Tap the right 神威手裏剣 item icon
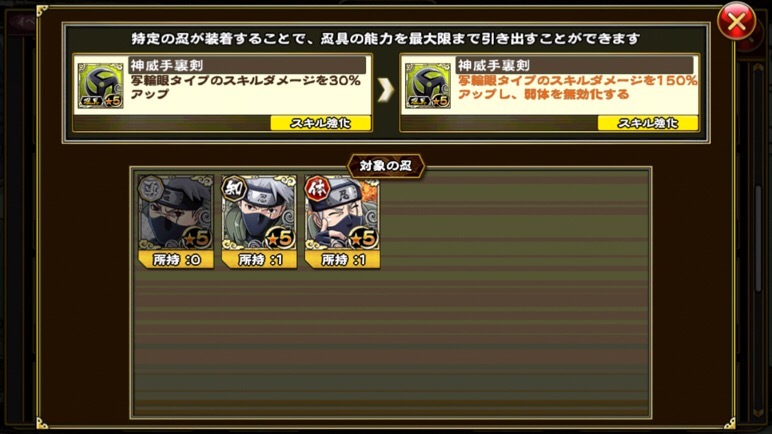 [x=428, y=85]
